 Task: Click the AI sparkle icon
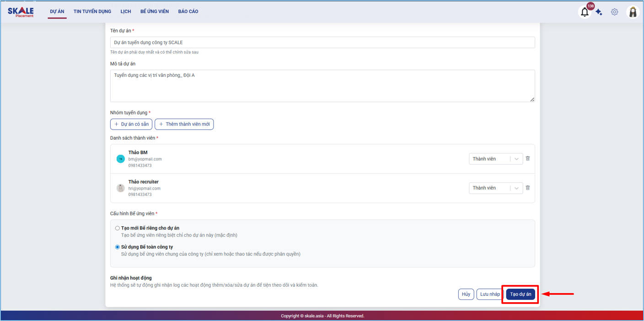pos(599,12)
